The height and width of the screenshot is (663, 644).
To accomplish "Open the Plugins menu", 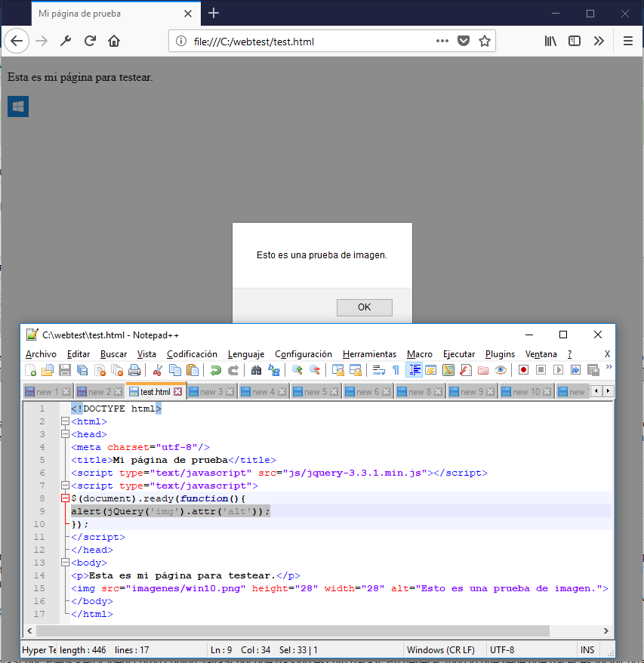I will coord(500,354).
